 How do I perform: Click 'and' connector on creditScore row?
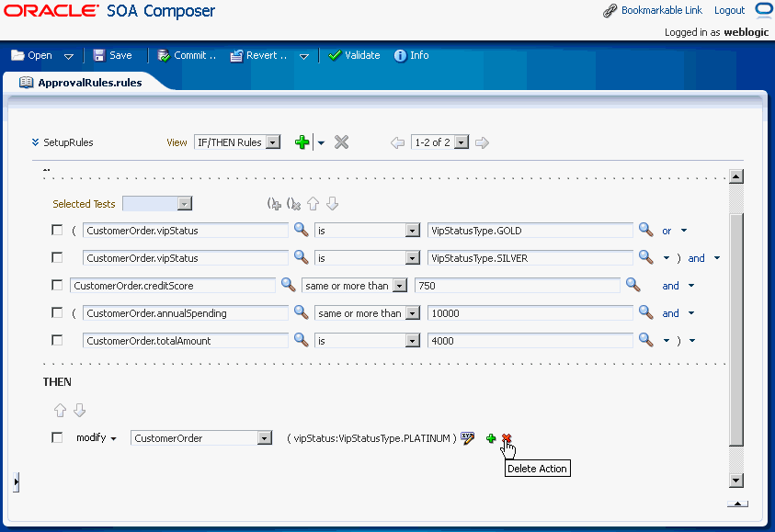(671, 286)
